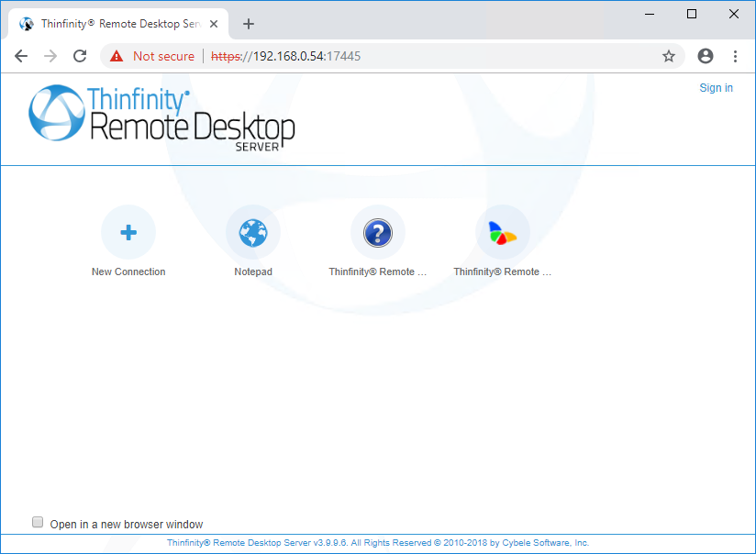Click the Sign in link
The image size is (756, 554).
pos(716,88)
